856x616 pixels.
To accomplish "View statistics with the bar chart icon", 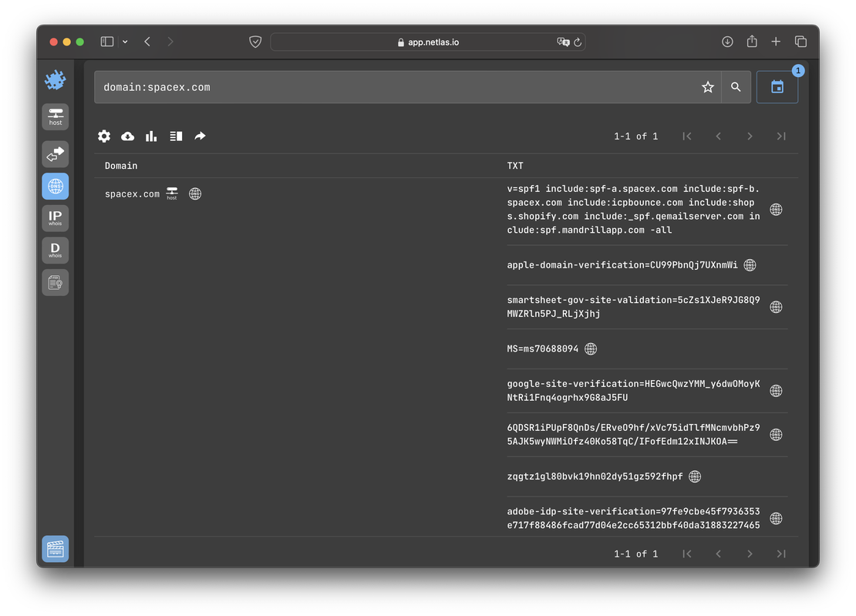I will (151, 136).
